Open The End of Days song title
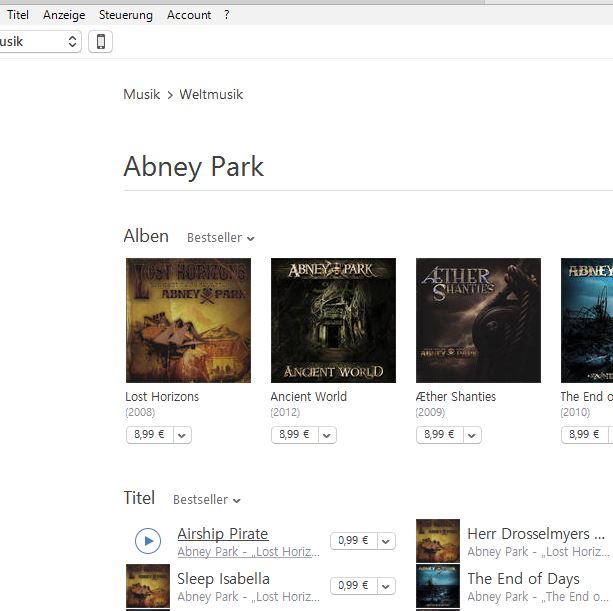Image resolution: width=613 pixels, height=611 pixels. tap(523, 579)
